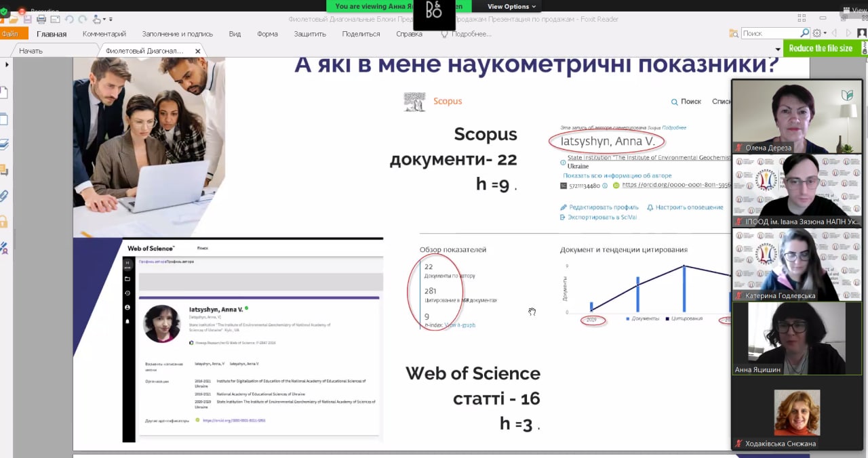Image resolution: width=868 pixels, height=458 pixels.
Task: Open the Pages thumbnails panel icon
Action: click(x=4, y=119)
